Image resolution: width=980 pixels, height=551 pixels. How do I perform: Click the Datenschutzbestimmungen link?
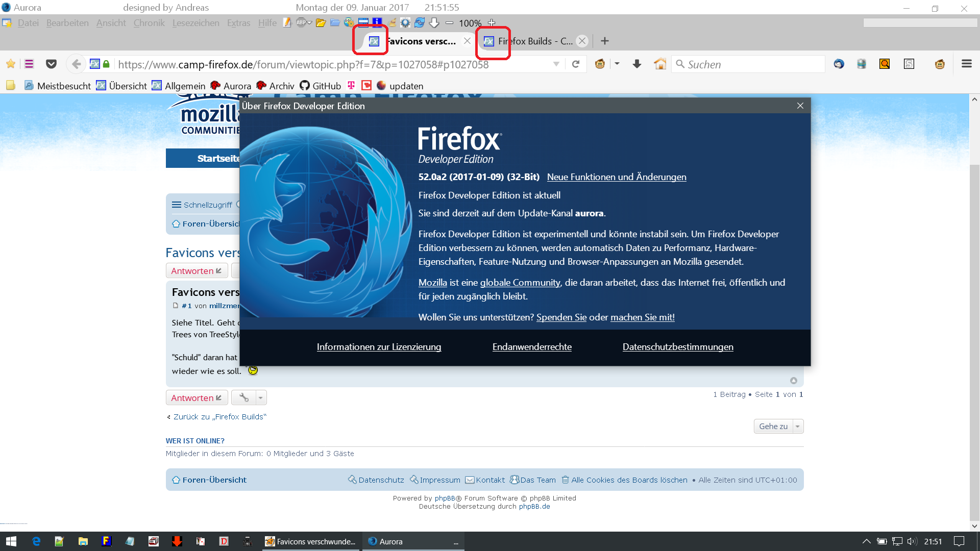(x=677, y=347)
